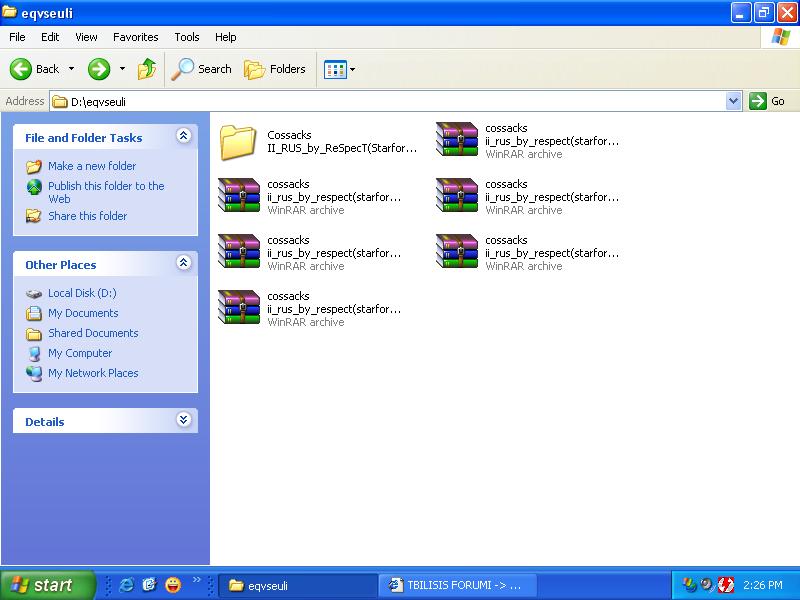Open the Tools menu

click(187, 37)
